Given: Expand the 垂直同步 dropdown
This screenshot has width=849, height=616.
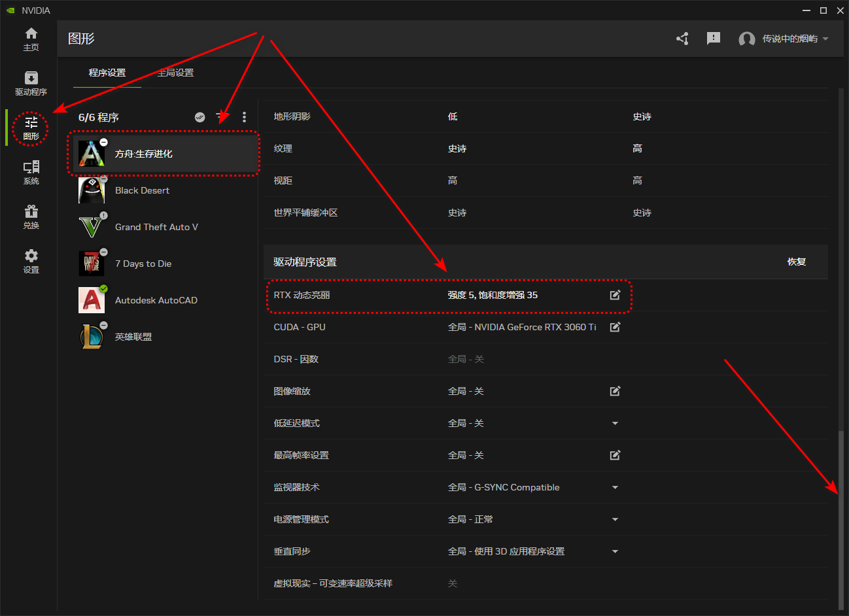Looking at the screenshot, I should click(615, 551).
